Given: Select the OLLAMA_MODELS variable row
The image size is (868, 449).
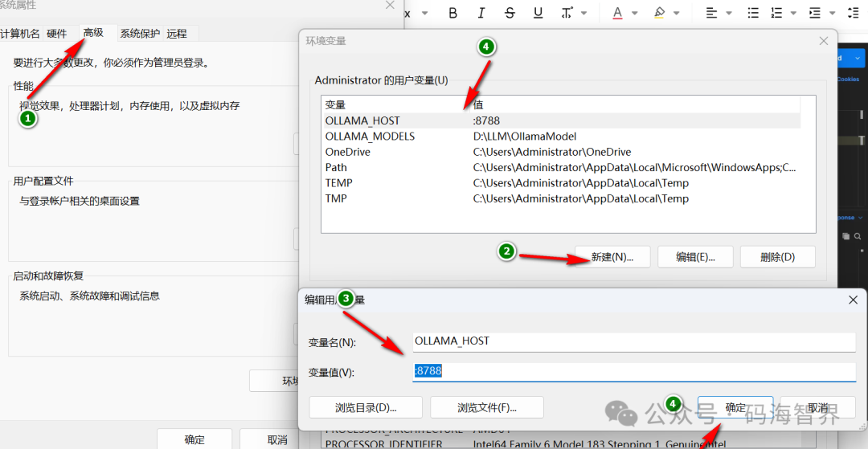Looking at the screenshot, I should (562, 136).
